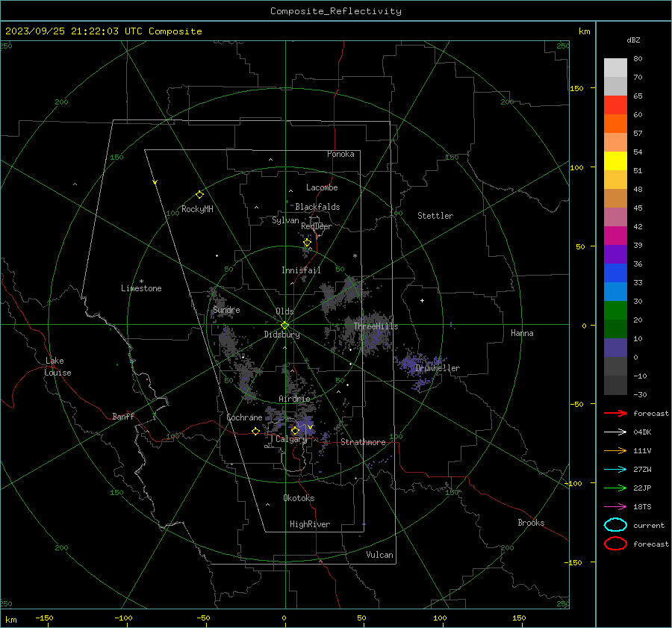The width and height of the screenshot is (672, 628).
Task: Click the Composite_Reflectivity title
Action: [335, 11]
